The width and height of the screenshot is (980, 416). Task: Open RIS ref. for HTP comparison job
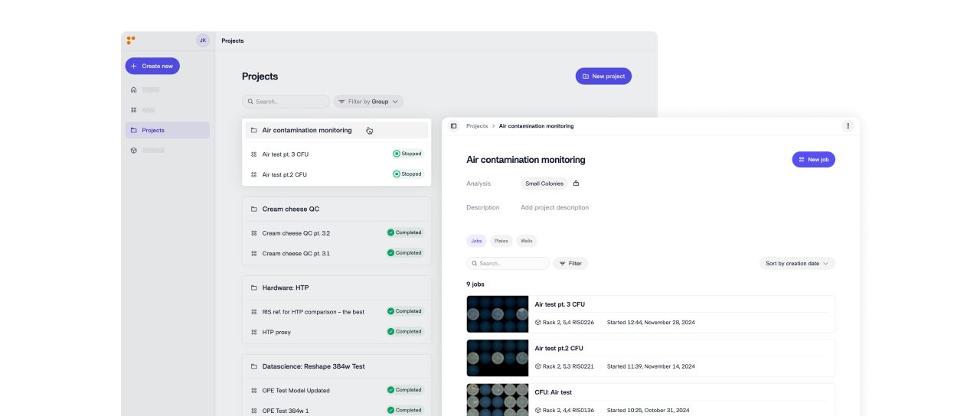click(313, 312)
